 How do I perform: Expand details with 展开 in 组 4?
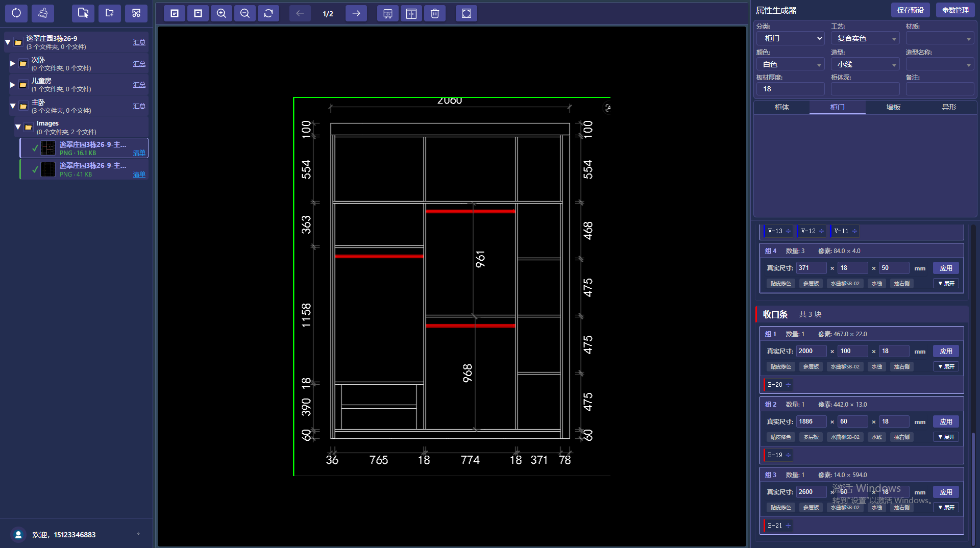tap(946, 283)
